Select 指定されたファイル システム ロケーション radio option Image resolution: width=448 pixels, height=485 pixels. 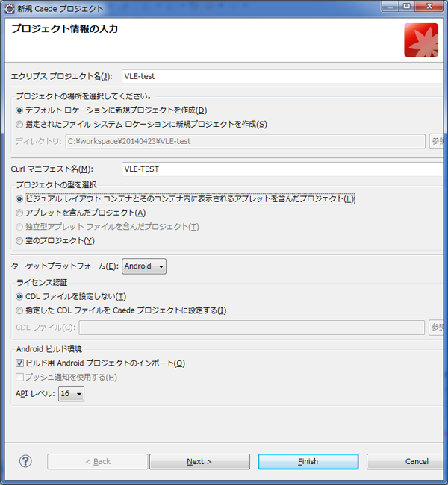(x=19, y=125)
